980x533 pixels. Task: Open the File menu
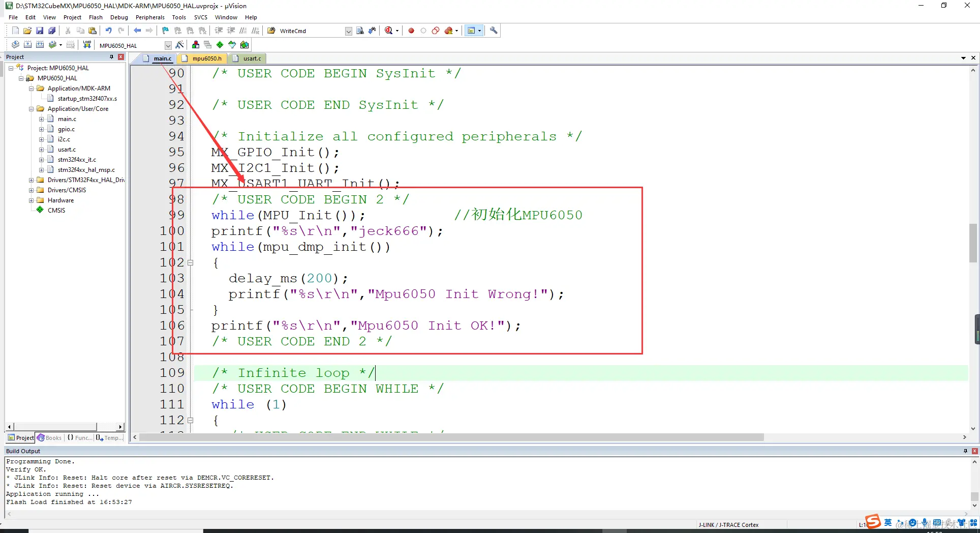(13, 17)
